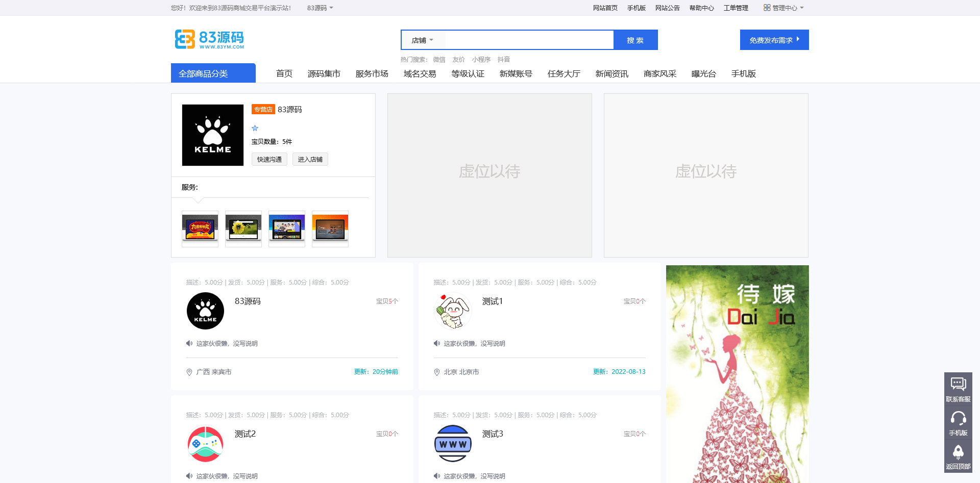The height and width of the screenshot is (483, 980).
Task: Click the KELME avatar of 83源码 listing
Action: coord(205,311)
